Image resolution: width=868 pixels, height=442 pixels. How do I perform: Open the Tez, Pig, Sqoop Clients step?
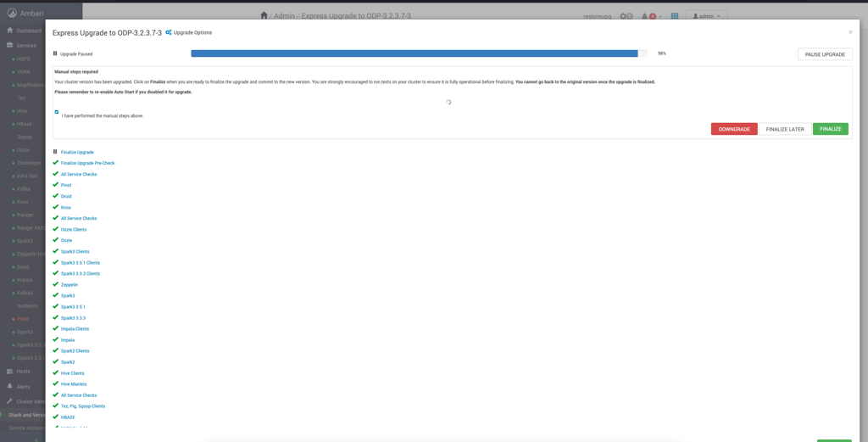click(x=83, y=406)
